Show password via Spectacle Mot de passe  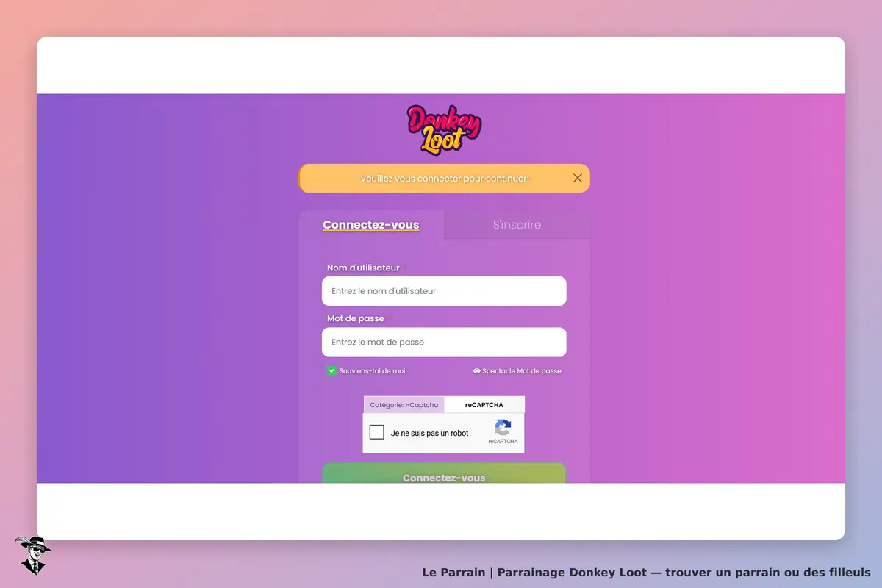pyautogui.click(x=517, y=371)
